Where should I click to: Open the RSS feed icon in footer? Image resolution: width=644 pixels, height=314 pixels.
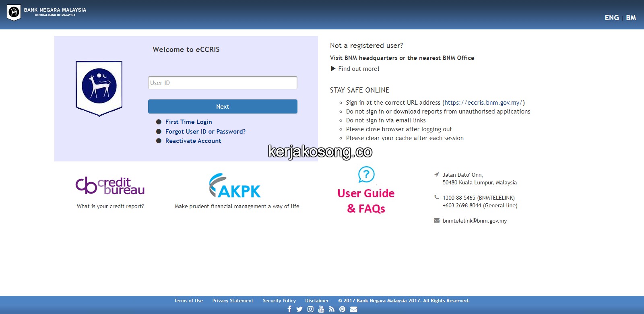332,309
